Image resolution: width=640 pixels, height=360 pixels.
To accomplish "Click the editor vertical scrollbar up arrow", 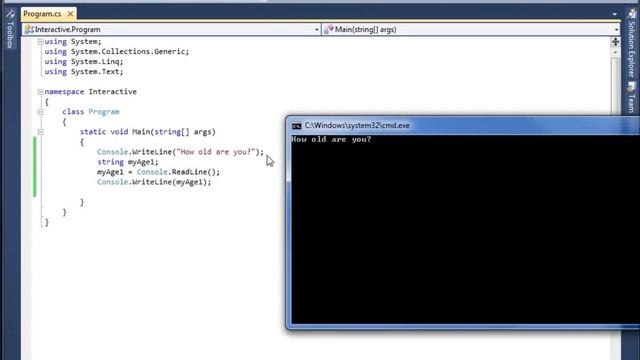I will [615, 53].
